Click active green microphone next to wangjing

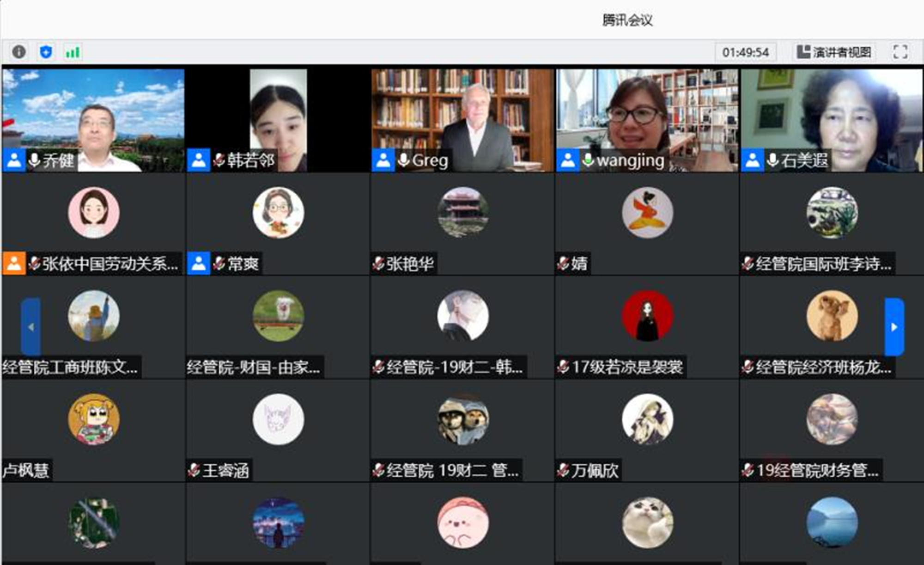(x=588, y=160)
